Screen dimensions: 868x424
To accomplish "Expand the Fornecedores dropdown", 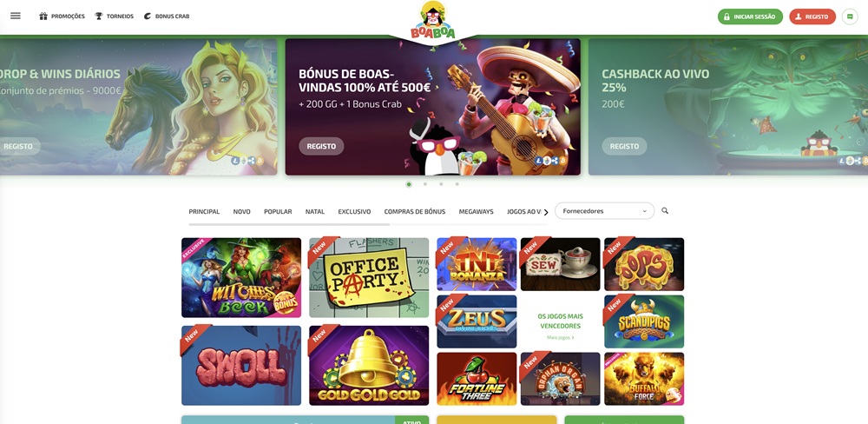I will coord(604,211).
